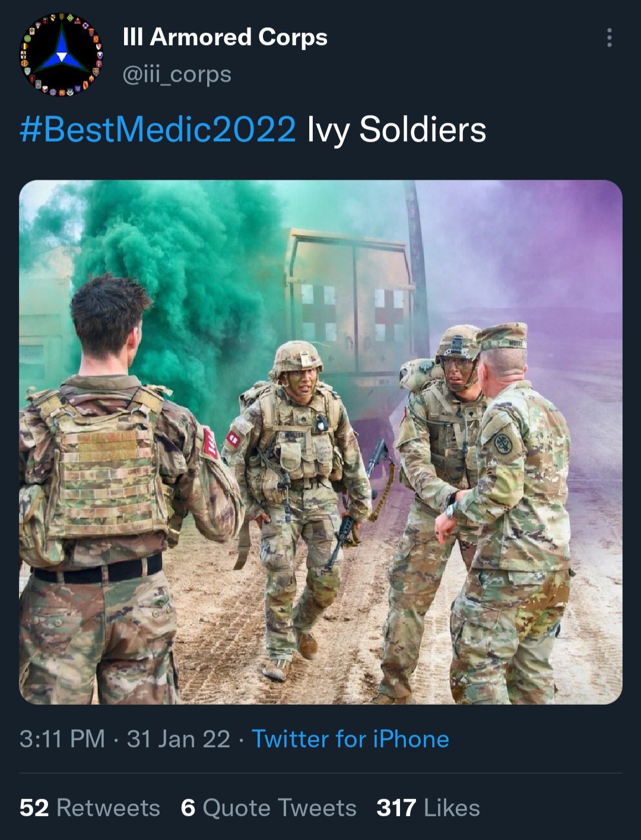The width and height of the screenshot is (641, 840).
Task: Open the Twitter for iPhone source link
Action: pos(350,739)
